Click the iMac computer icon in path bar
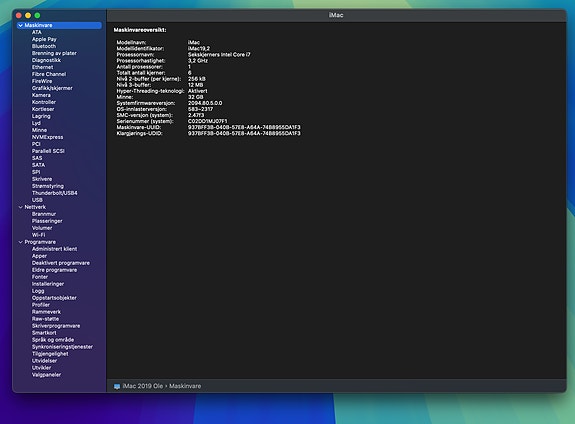This screenshot has width=575, height=424. [117, 386]
